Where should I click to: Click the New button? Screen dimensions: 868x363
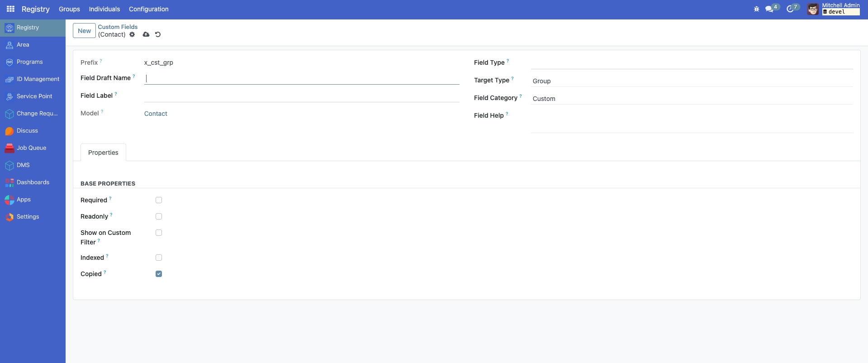pyautogui.click(x=84, y=31)
